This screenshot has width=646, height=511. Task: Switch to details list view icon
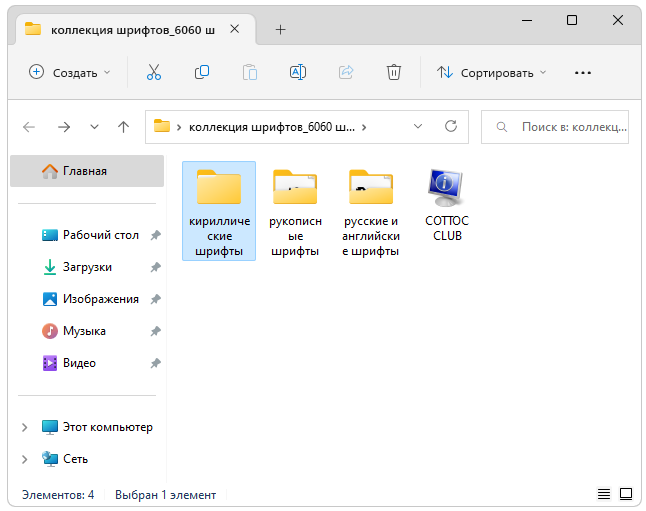(604, 494)
